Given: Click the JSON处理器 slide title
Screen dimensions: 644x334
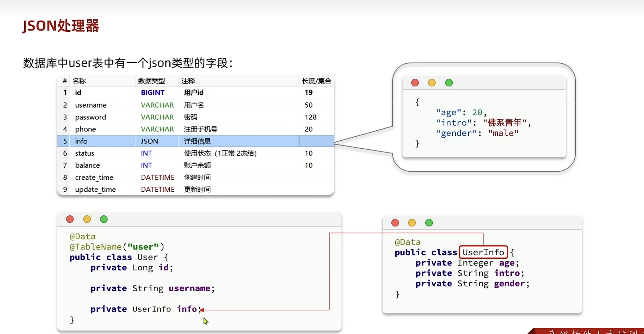Looking at the screenshot, I should tap(61, 26).
